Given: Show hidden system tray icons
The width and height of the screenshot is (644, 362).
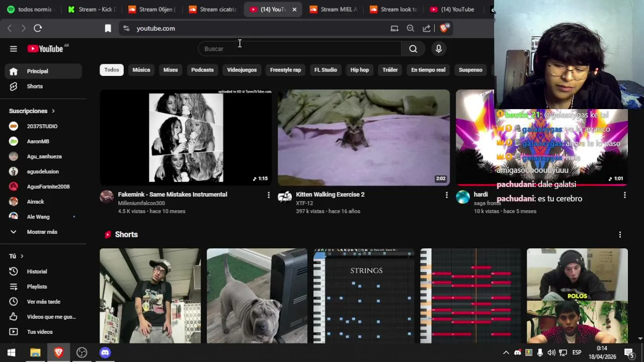Looking at the screenshot, I should pyautogui.click(x=506, y=352).
